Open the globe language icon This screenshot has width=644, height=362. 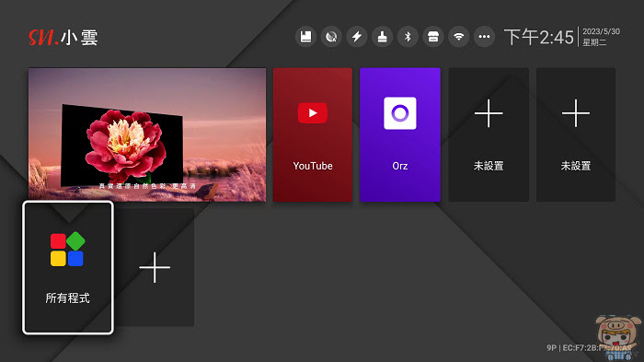pyautogui.click(x=331, y=37)
